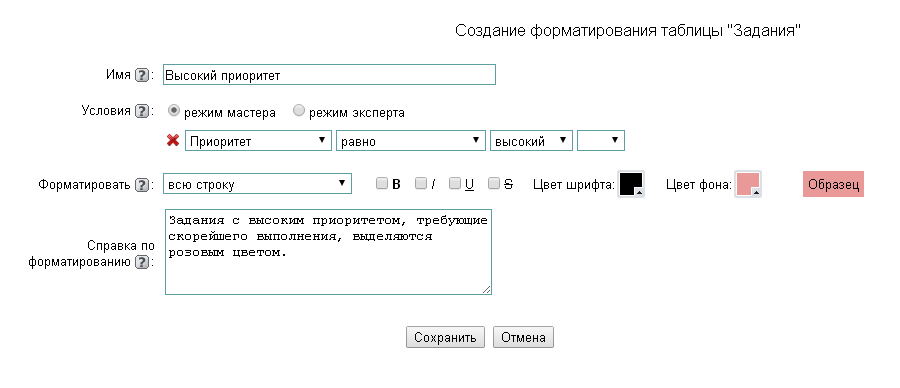Open the empty dropdown after высокий

[601, 141]
